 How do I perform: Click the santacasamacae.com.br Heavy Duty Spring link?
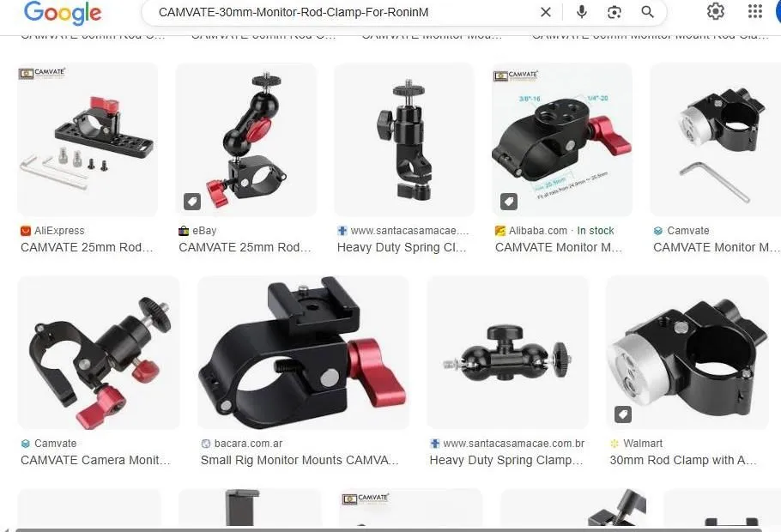point(506,460)
